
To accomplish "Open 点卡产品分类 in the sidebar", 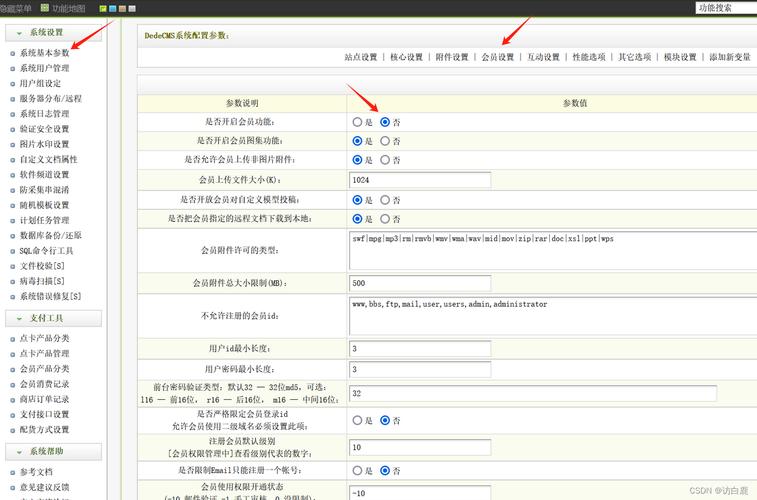I will [44, 338].
